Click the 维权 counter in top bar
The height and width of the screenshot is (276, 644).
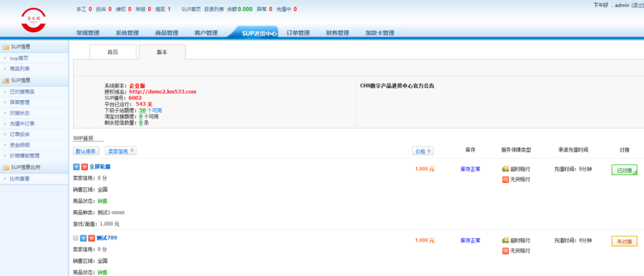point(124,9)
